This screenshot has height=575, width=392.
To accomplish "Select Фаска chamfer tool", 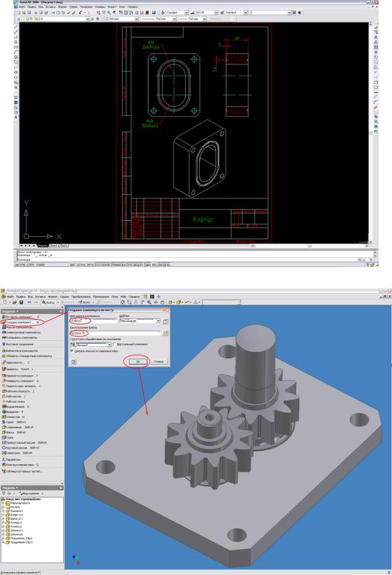I will pos(13,432).
